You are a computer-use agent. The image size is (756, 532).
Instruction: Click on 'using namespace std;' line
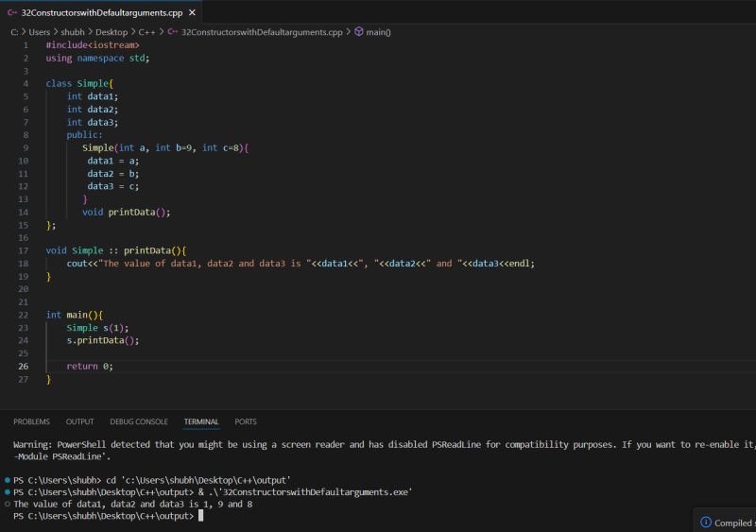(97, 58)
